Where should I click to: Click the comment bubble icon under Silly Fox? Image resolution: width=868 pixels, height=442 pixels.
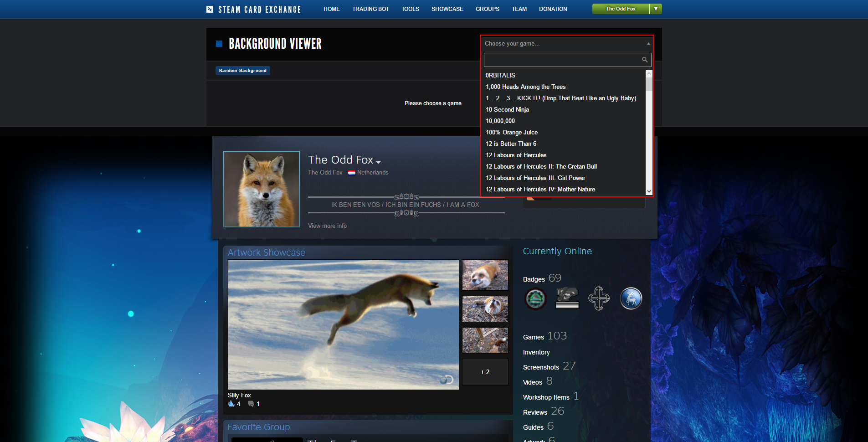(x=251, y=404)
